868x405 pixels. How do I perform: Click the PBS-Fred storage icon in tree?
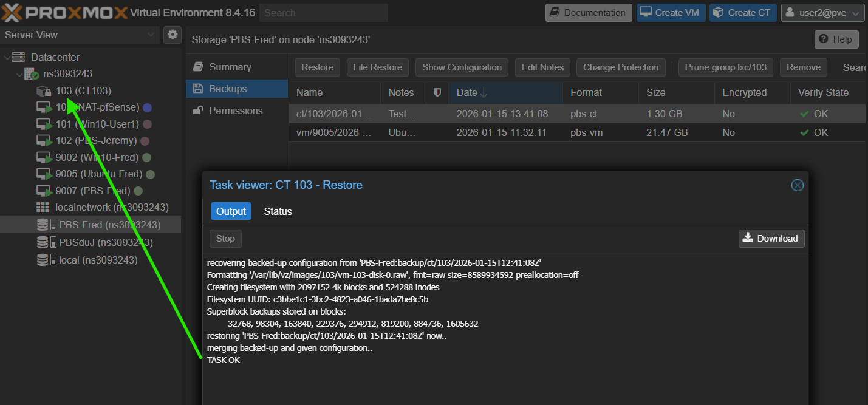click(46, 225)
